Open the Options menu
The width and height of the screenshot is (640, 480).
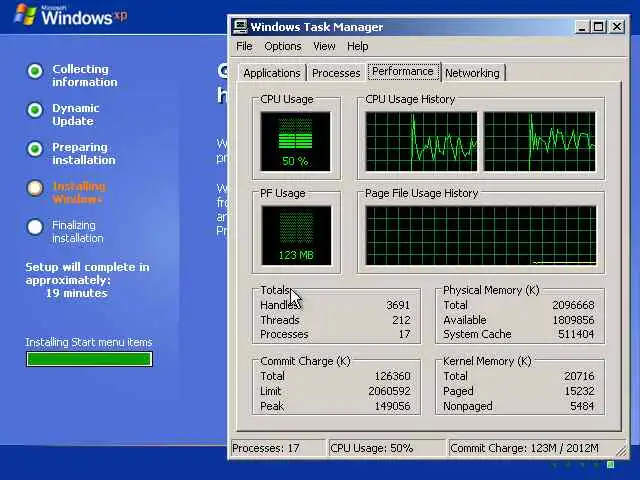[282, 46]
